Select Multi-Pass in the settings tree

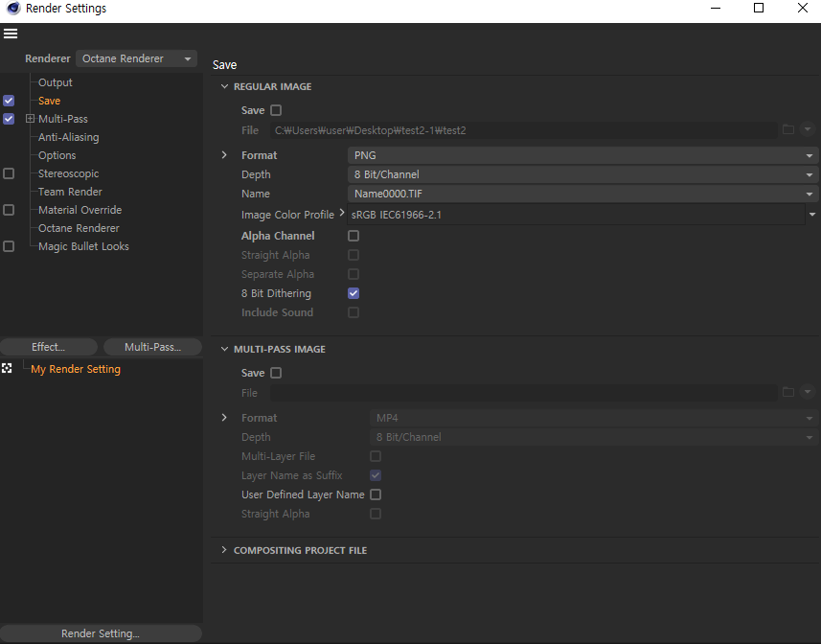(x=63, y=119)
